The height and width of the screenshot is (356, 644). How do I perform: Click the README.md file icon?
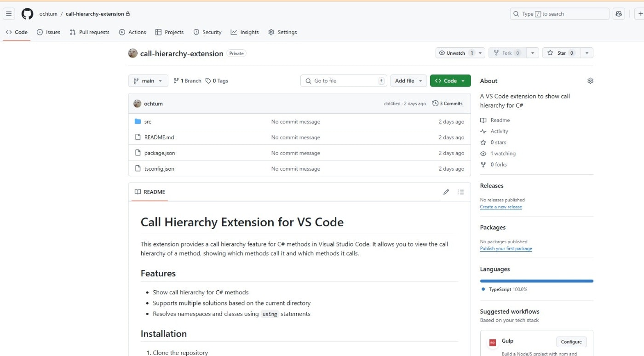coord(138,137)
